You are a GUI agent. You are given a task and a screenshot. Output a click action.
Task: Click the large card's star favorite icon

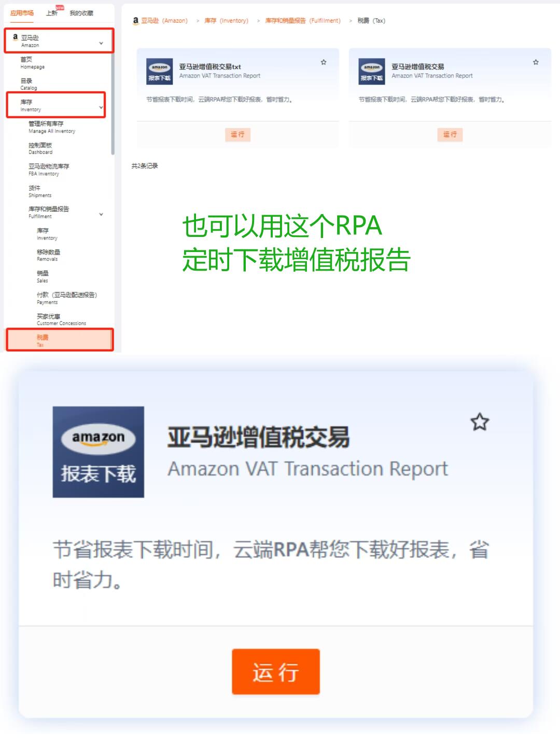480,422
